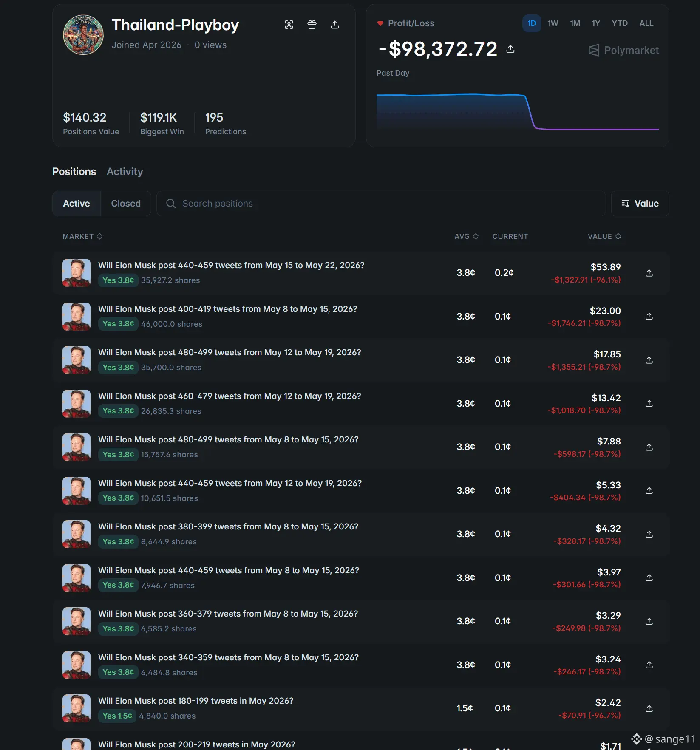Share the 380-399 tweets May 8-15 position

(649, 534)
